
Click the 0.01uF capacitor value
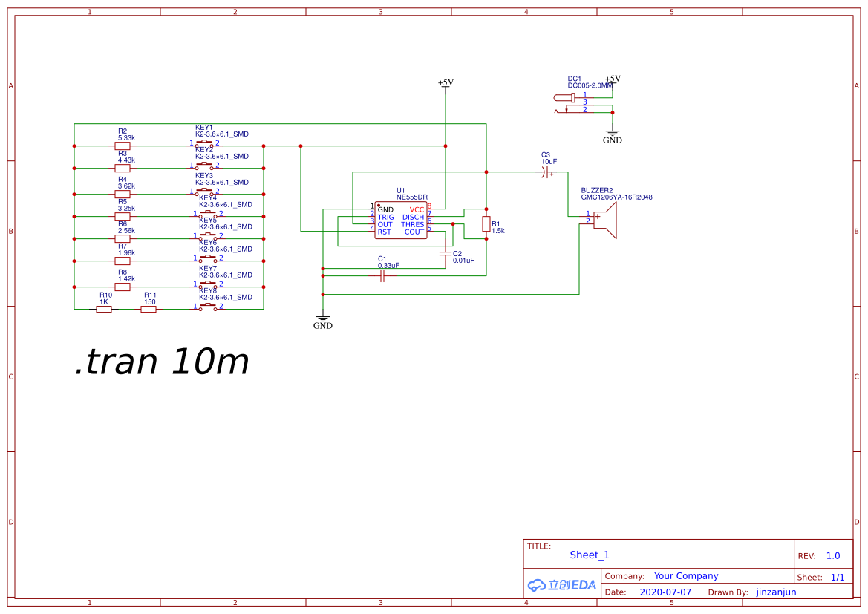tap(463, 260)
